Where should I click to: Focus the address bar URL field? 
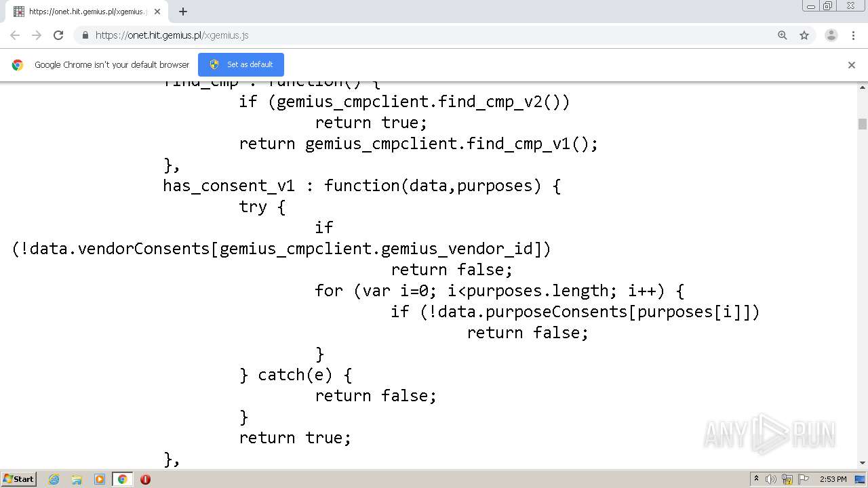434,35
